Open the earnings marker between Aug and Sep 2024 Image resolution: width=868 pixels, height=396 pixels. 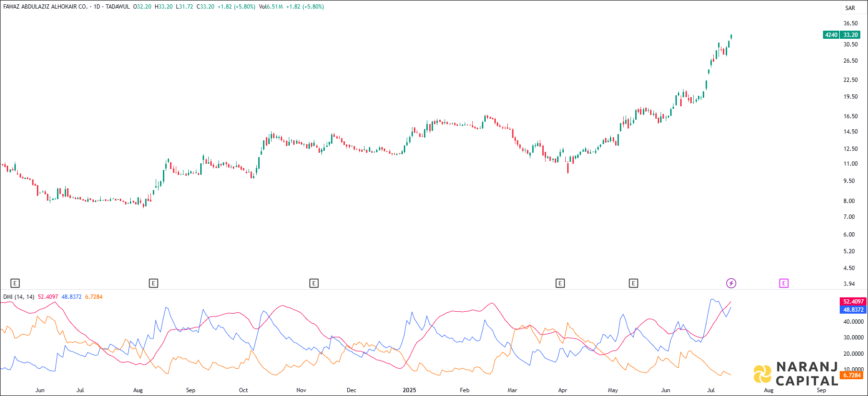(153, 283)
